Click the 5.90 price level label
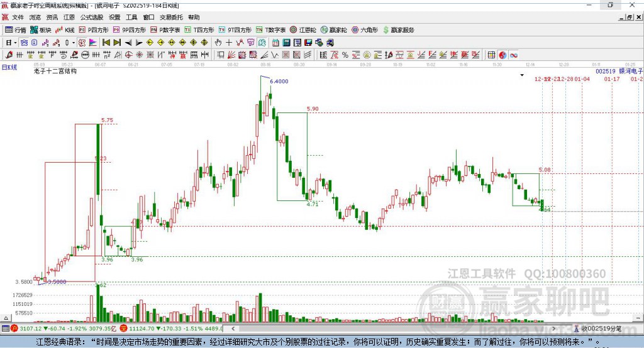Screen dimensions: 644x348 pyautogui.click(x=313, y=109)
